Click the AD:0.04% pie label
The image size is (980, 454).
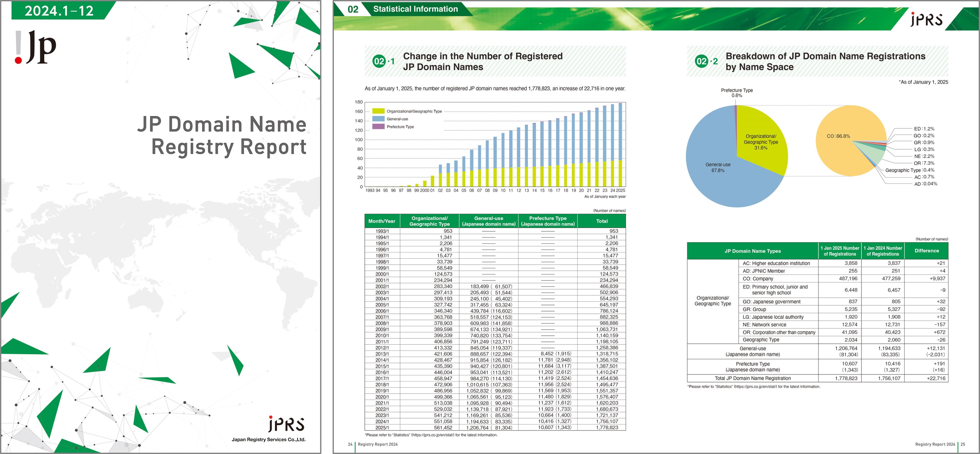(x=925, y=184)
